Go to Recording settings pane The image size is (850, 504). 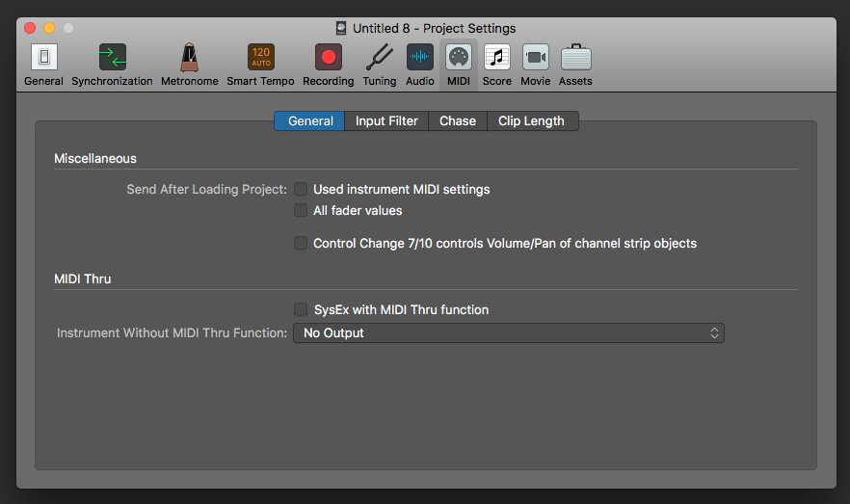pyautogui.click(x=328, y=59)
